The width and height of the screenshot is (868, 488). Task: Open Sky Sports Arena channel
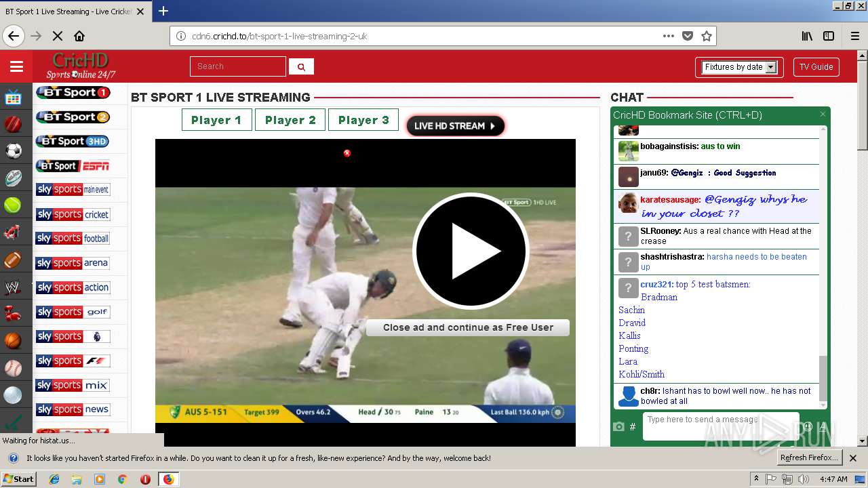pos(73,263)
